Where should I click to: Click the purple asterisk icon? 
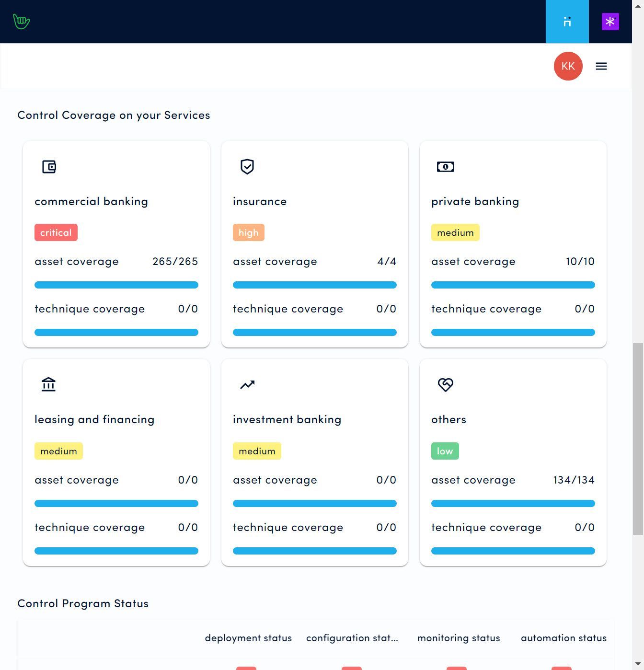coord(610,22)
